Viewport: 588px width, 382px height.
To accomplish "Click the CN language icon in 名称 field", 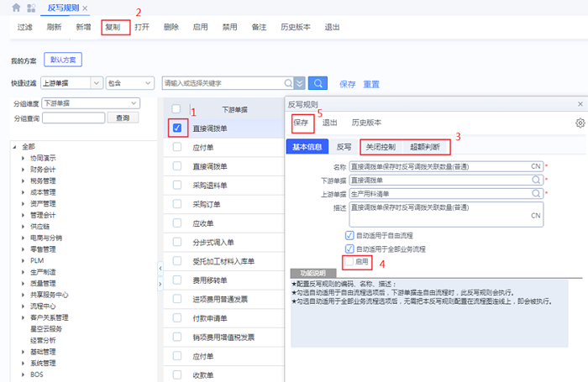I will (x=535, y=166).
